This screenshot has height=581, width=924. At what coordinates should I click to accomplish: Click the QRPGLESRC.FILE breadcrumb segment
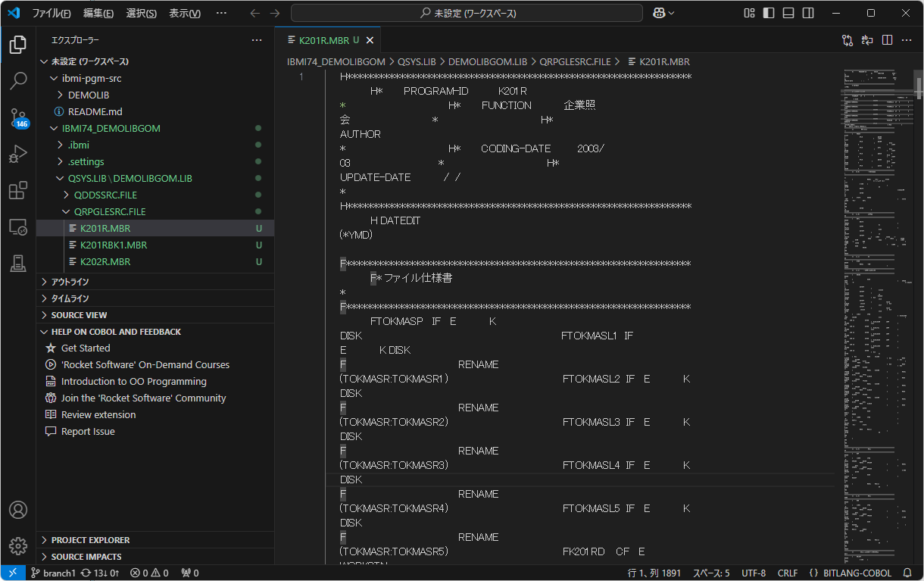pyautogui.click(x=575, y=61)
